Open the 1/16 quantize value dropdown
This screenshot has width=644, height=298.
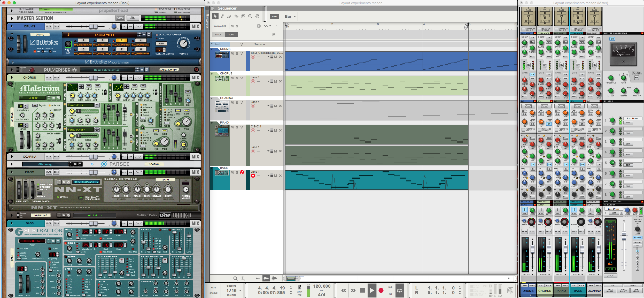pos(234,291)
